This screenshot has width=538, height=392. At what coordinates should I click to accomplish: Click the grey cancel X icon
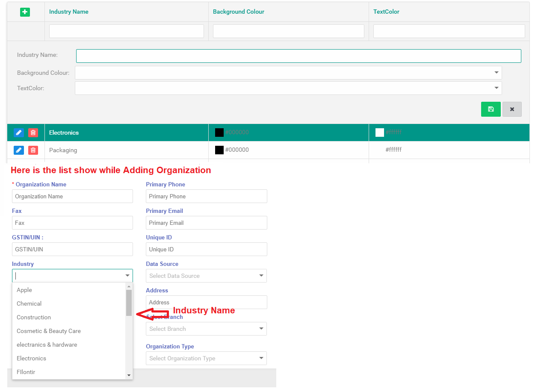(512, 109)
